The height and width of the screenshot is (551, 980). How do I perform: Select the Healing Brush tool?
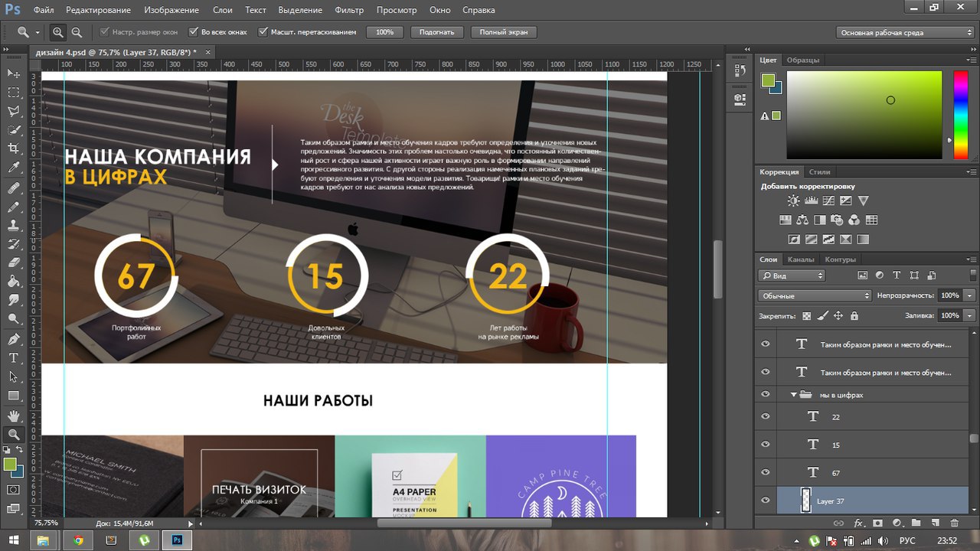(x=13, y=187)
